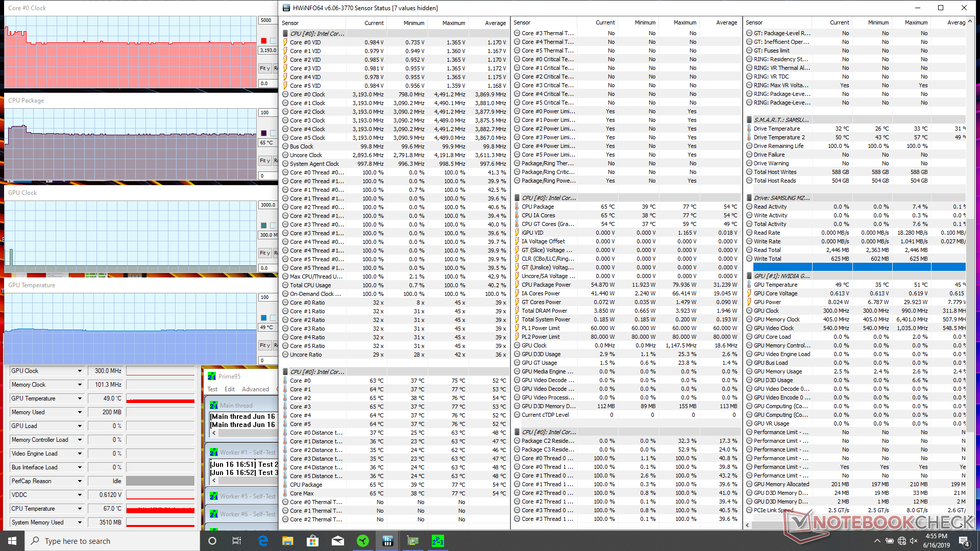Select the S.M.A.R.T.: SAMSU... sensor group header
The width and height of the screenshot is (980, 551).
coord(781,120)
